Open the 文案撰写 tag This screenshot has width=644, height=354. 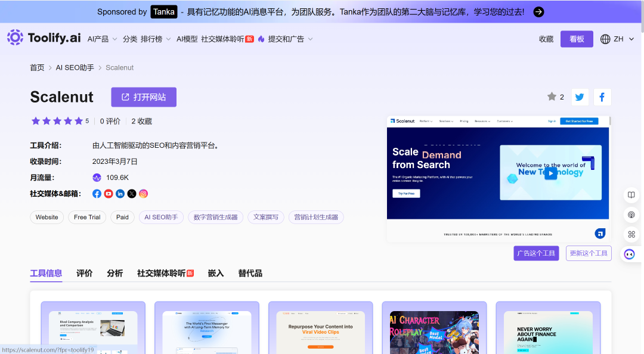(x=266, y=218)
